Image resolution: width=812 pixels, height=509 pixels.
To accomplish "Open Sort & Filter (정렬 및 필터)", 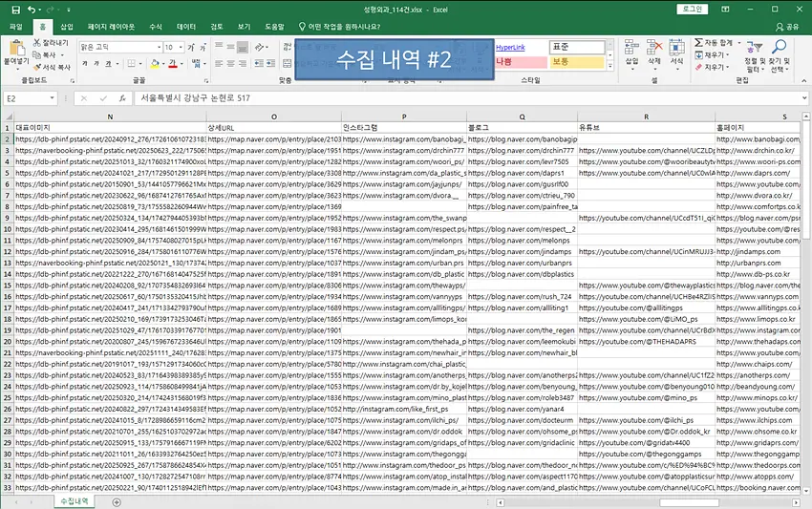I will point(754,56).
